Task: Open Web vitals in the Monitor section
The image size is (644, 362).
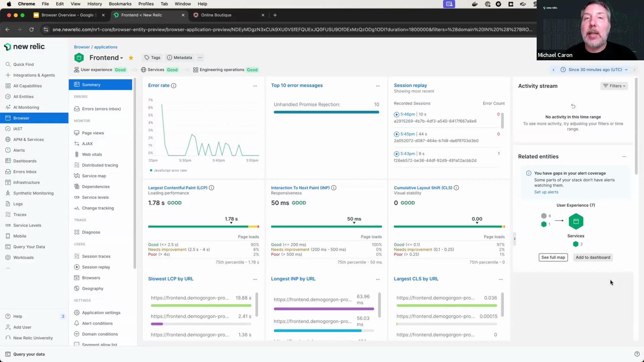Action: point(92,155)
